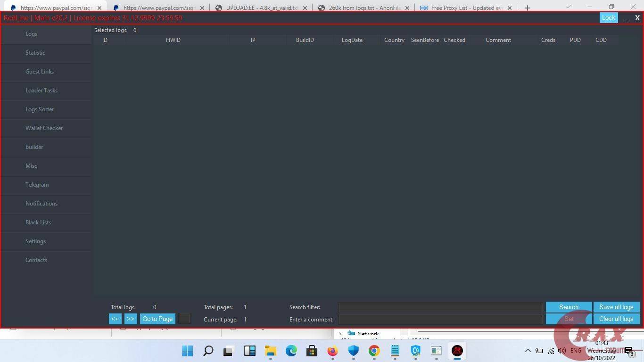Open the Widgets panel from the taskbar

point(249,351)
